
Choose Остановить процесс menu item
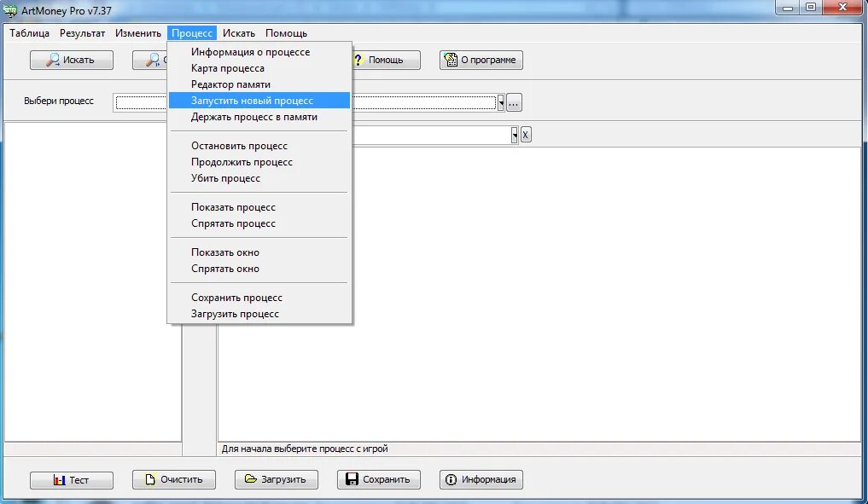[x=259, y=146]
